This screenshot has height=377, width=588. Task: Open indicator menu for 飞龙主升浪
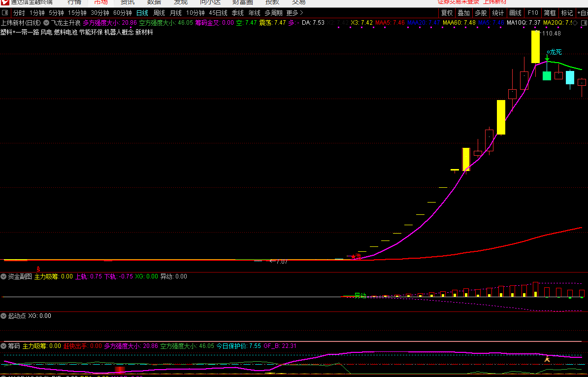coord(47,23)
